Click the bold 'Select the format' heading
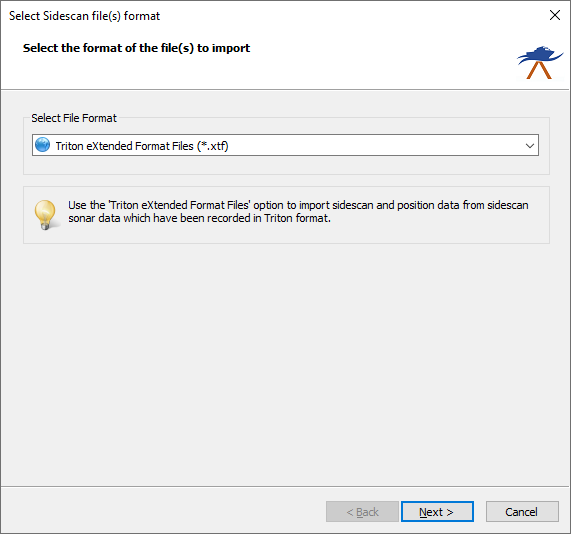571x534 pixels. [136, 48]
